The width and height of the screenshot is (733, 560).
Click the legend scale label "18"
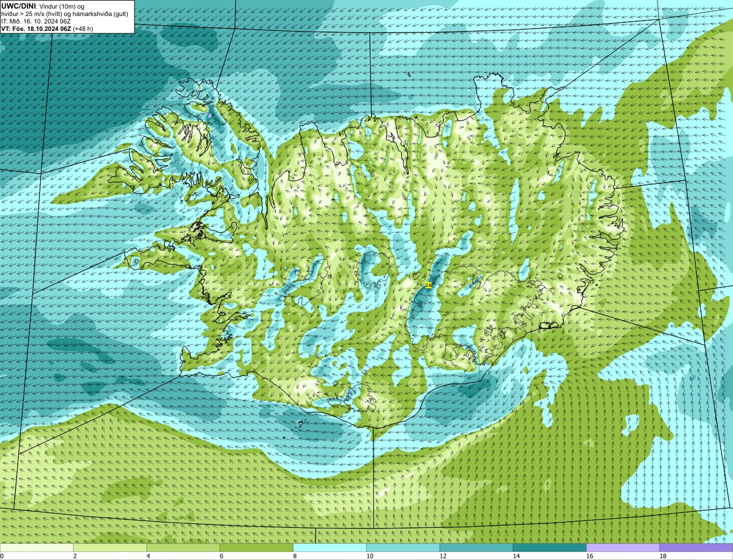click(663, 556)
